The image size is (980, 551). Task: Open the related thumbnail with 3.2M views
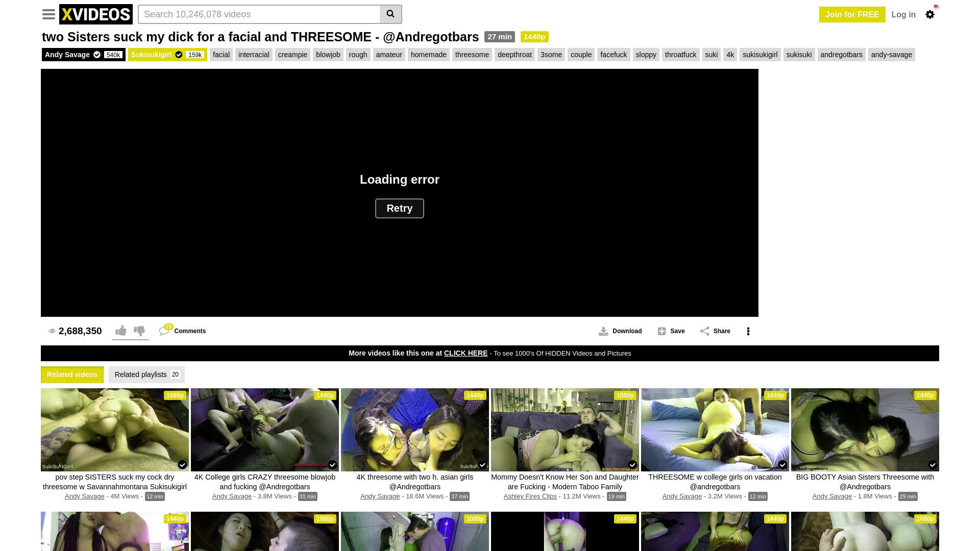(715, 430)
